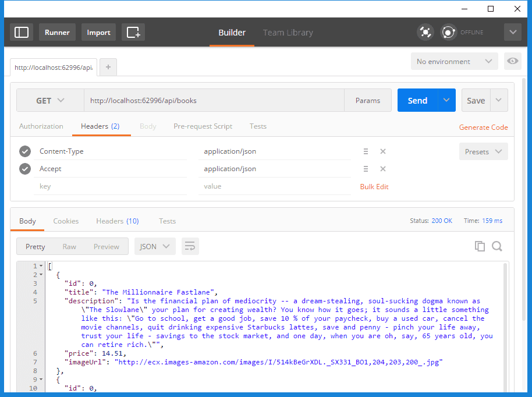Click the Runner button
Viewport: 532px width, 397px height.
[57, 32]
